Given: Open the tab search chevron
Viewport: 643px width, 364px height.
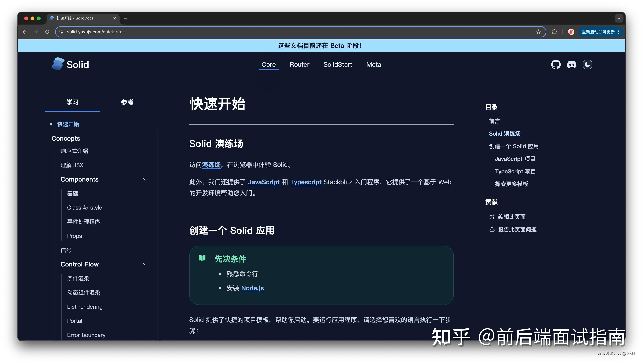Looking at the screenshot, I should [619, 18].
